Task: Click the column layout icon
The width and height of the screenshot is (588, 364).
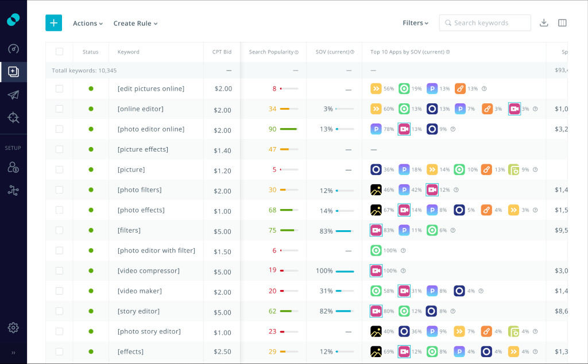Action: point(562,23)
